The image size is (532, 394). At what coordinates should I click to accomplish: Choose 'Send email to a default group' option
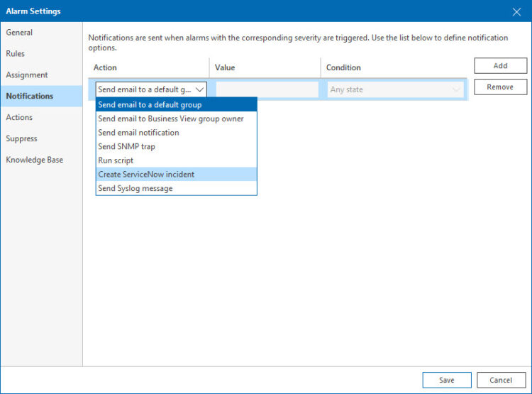click(x=150, y=105)
